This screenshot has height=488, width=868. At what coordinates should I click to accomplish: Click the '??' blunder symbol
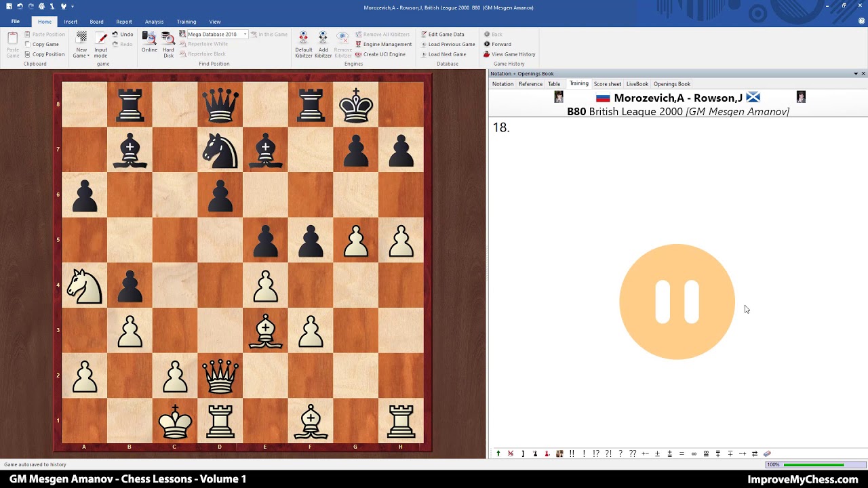point(633,453)
